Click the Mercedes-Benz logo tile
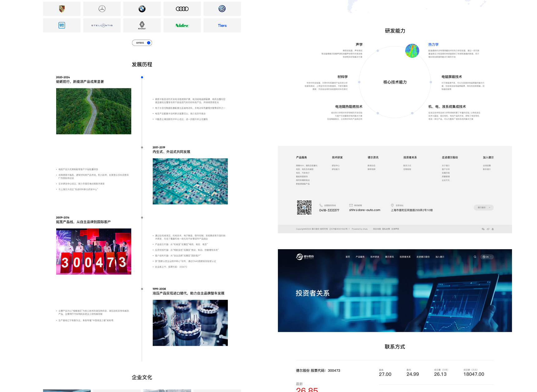 (x=102, y=9)
